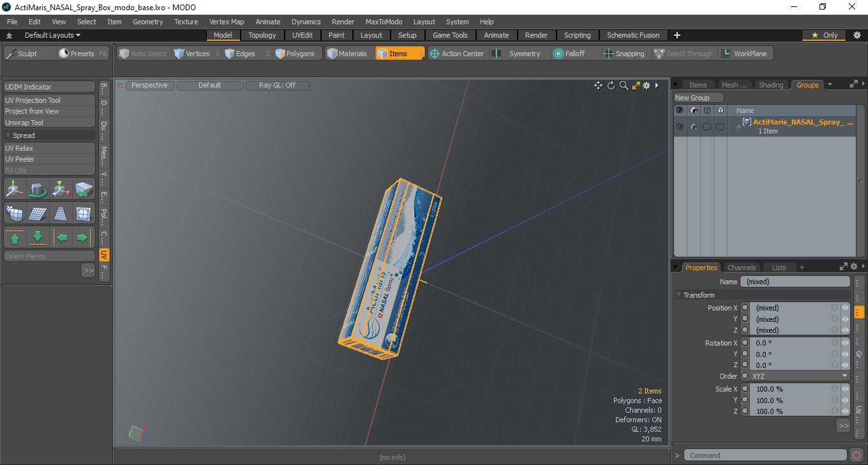Click New Group button
868x465 pixels.
699,98
